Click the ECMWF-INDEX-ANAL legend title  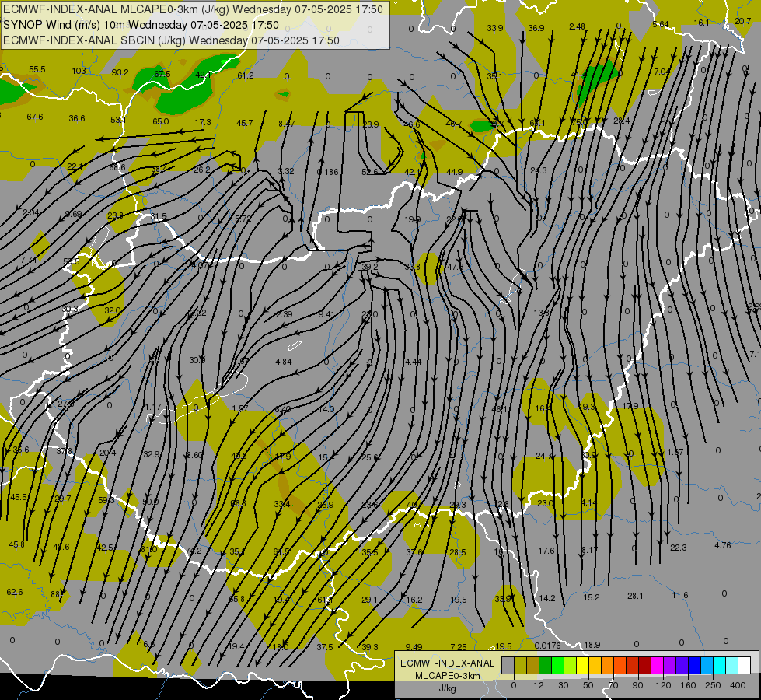click(448, 663)
